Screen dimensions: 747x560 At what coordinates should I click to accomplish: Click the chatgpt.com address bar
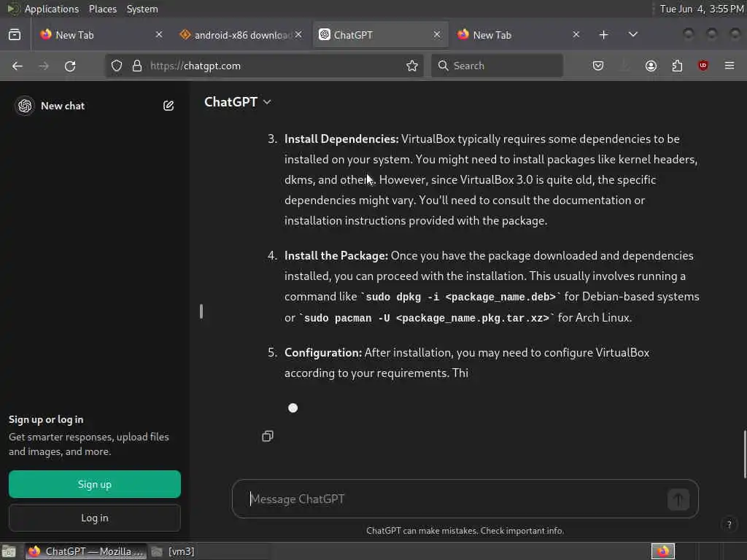pyautogui.click(x=264, y=66)
